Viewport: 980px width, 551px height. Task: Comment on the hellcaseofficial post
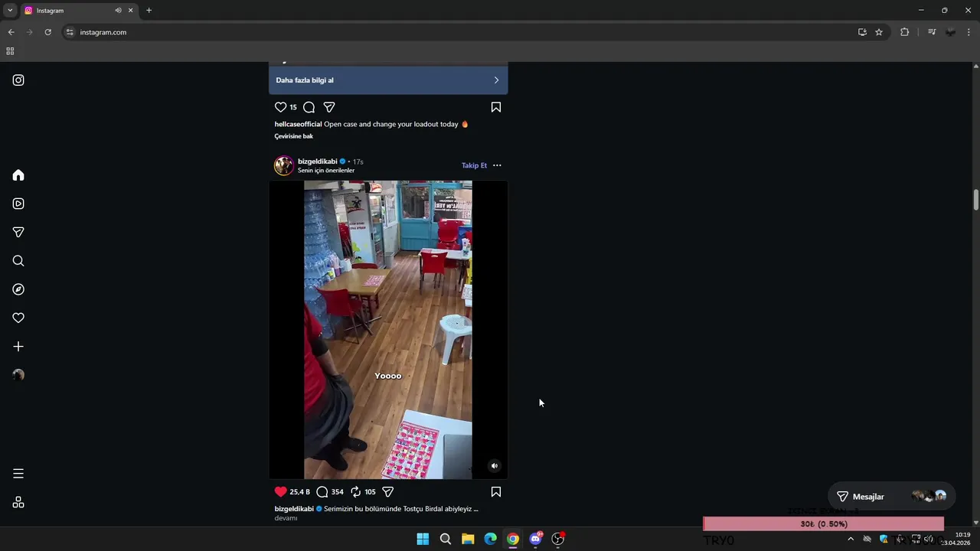tap(309, 107)
